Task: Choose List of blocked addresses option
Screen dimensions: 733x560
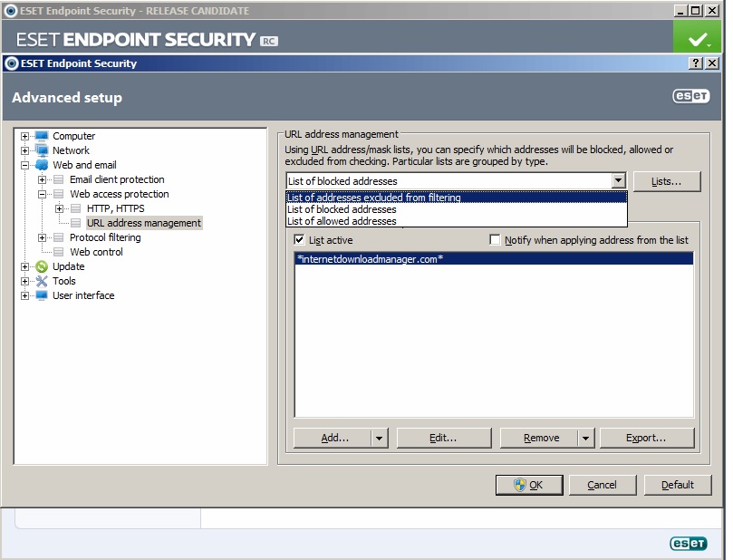Action: point(457,209)
